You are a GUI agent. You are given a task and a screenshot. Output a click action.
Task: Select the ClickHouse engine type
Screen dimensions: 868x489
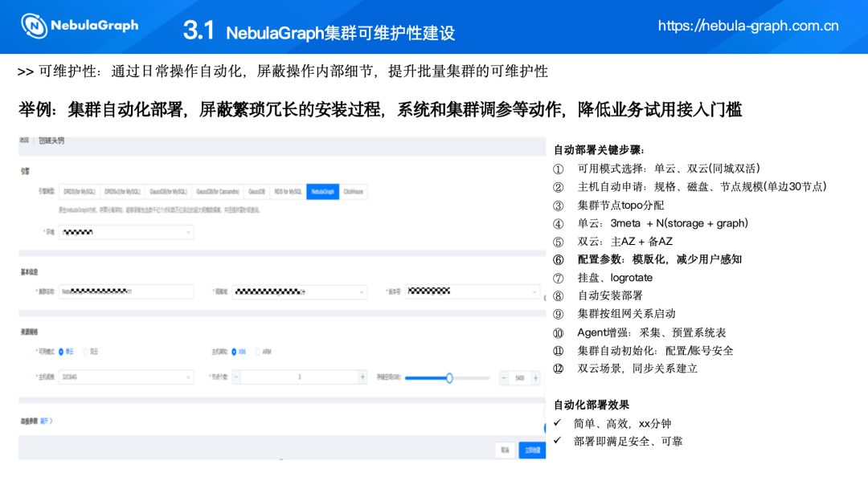[x=353, y=192]
